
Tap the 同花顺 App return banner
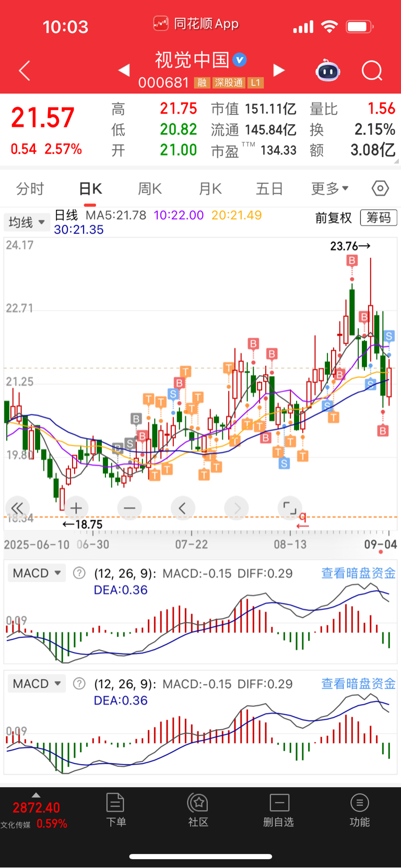click(196, 23)
